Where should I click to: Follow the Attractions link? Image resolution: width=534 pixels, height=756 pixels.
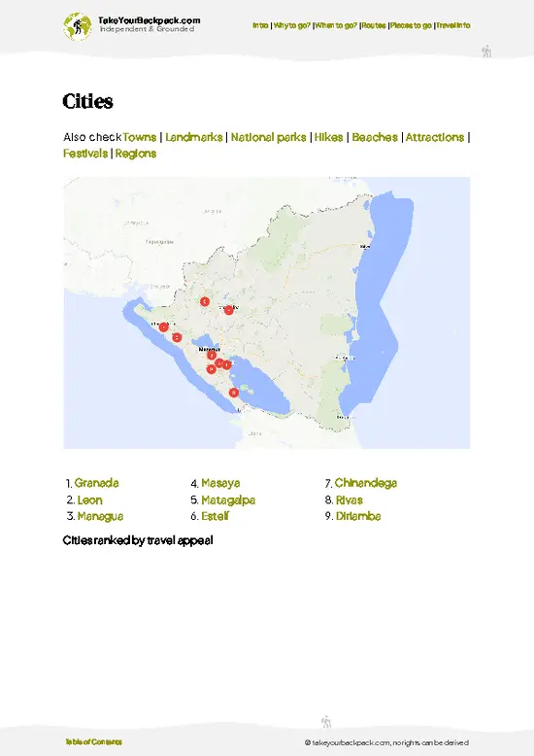435,137
